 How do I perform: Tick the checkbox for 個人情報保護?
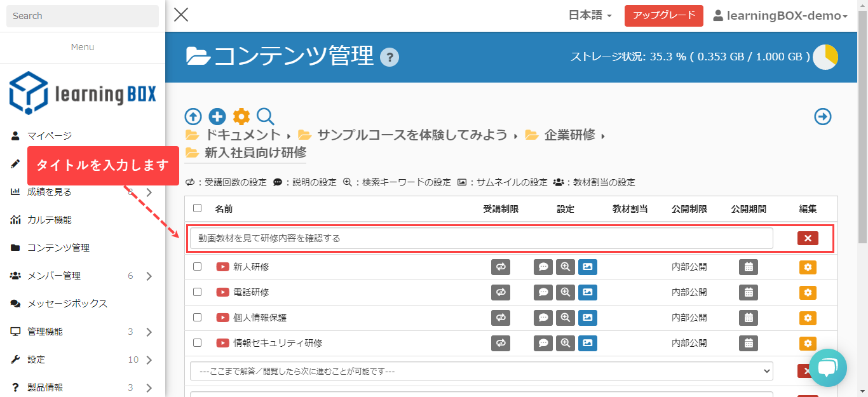coord(197,318)
